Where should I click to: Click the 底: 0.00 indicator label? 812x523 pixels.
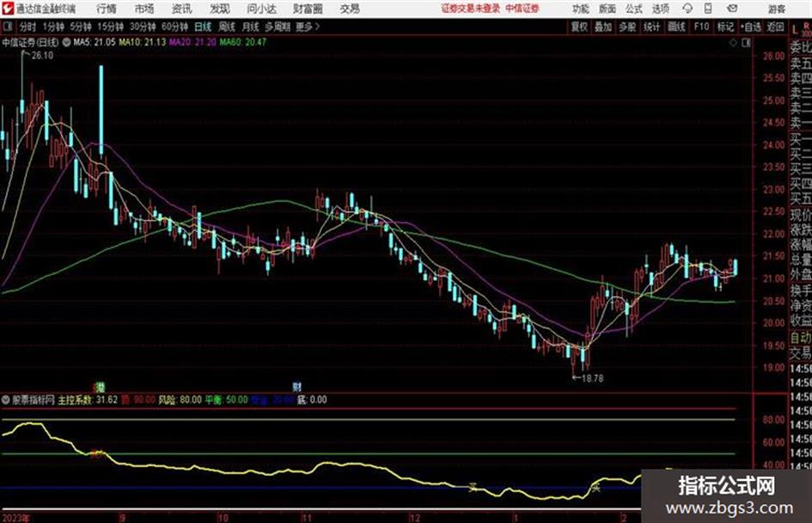[312, 399]
